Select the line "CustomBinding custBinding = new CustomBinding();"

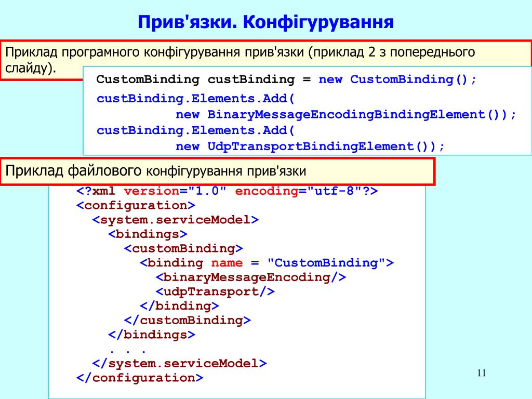point(287,79)
